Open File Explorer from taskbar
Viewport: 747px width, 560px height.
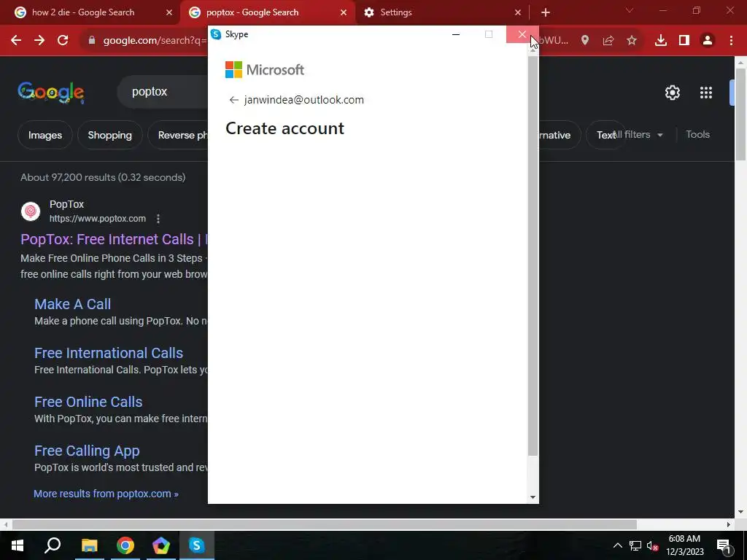pos(89,545)
